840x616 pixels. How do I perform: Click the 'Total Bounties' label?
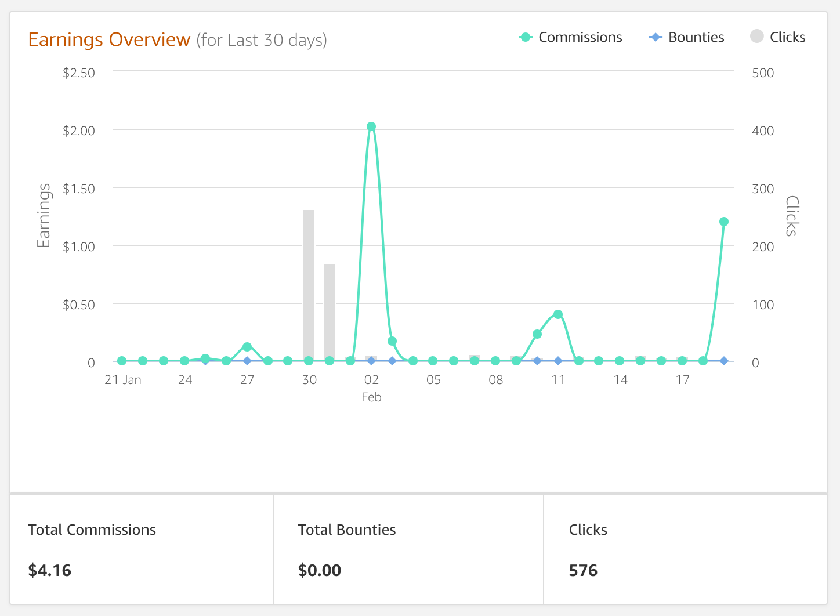coord(347,530)
